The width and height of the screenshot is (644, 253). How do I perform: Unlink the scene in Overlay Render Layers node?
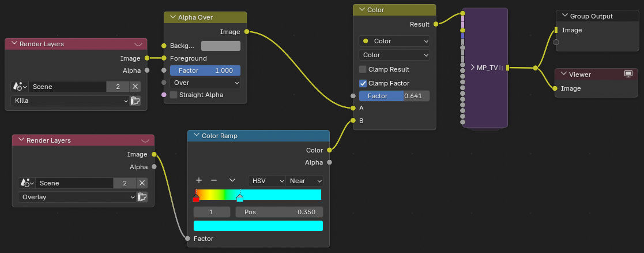pyautogui.click(x=142, y=183)
